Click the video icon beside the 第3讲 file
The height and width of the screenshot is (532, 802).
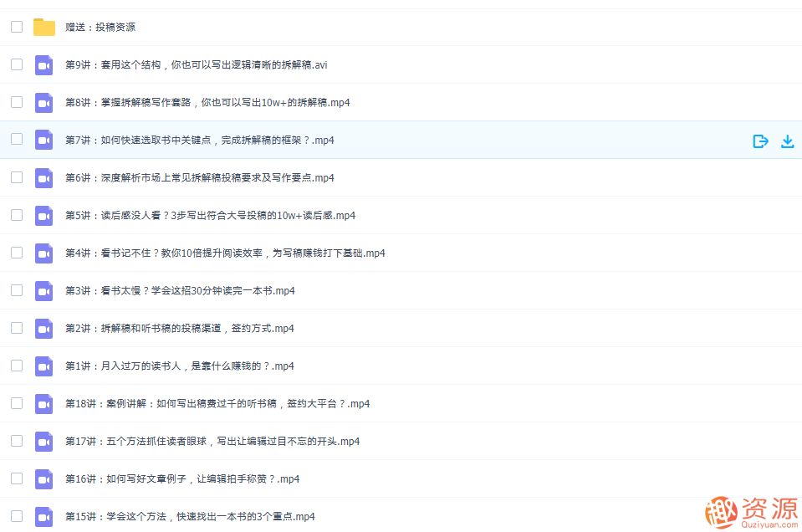click(x=44, y=291)
